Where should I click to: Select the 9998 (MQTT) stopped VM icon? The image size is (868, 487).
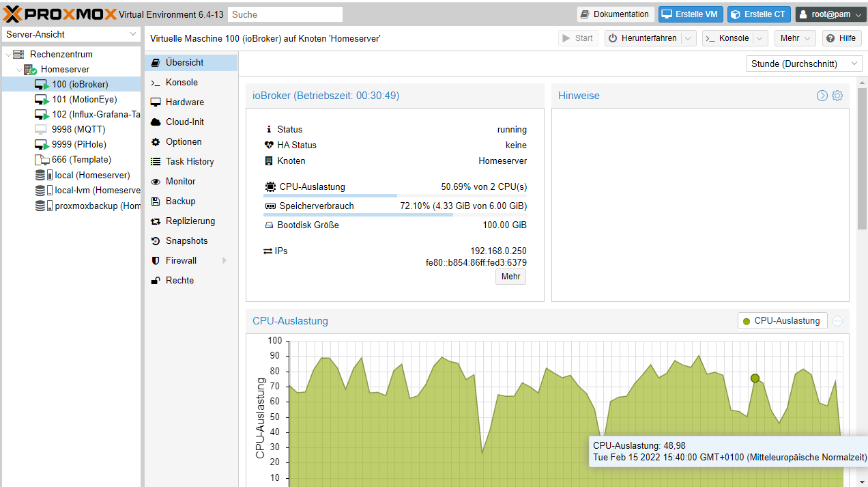[x=41, y=129]
